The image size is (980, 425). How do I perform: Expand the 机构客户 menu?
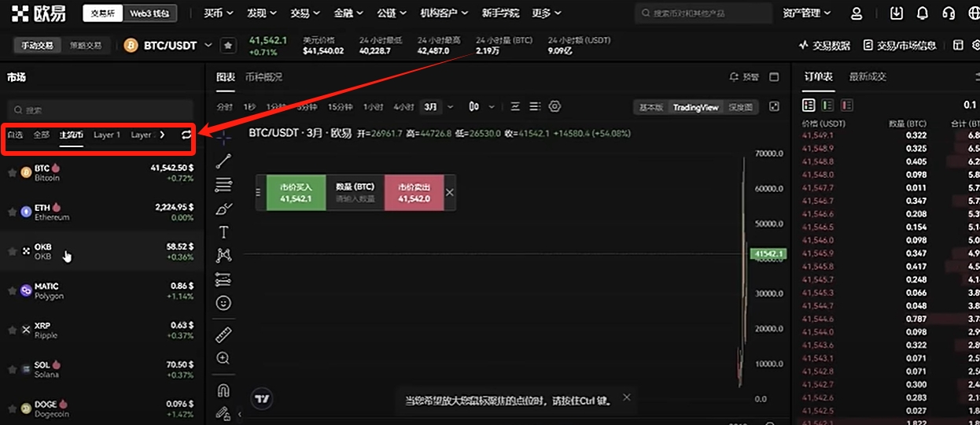point(444,13)
